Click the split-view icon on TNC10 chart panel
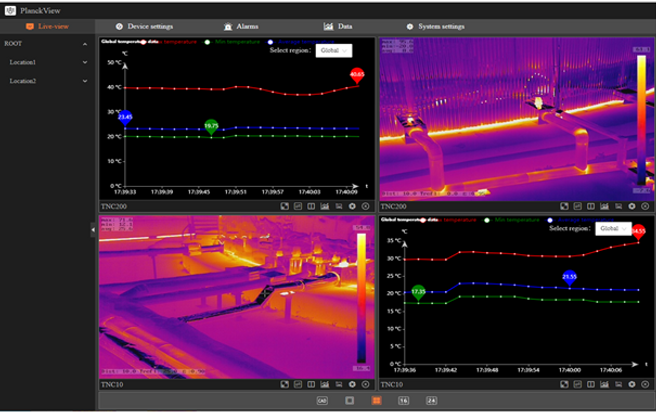 [592, 384]
